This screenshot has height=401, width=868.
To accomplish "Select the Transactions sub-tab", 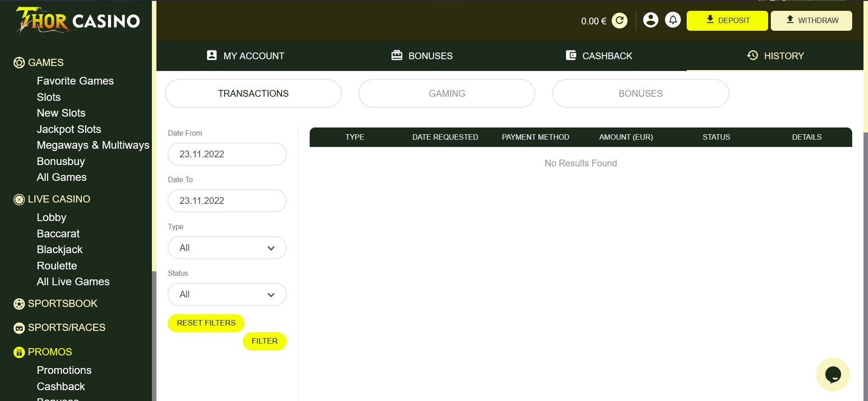I will (253, 94).
